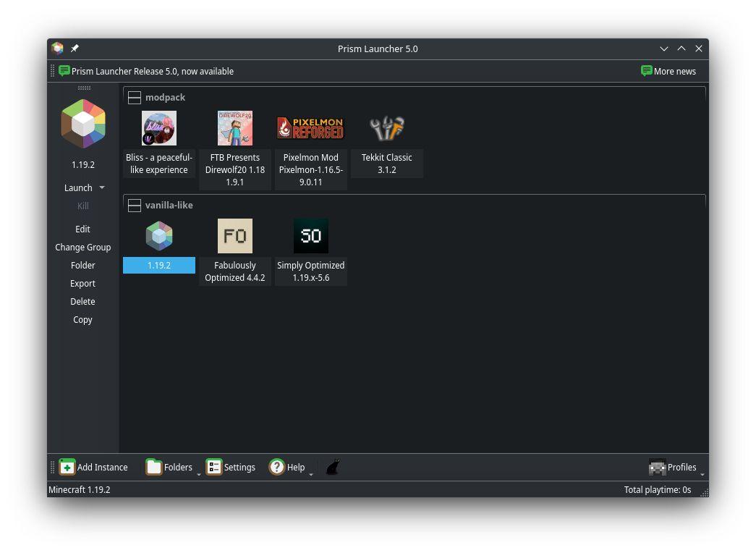
Task: Click Delete in the sidebar
Action: (83, 301)
